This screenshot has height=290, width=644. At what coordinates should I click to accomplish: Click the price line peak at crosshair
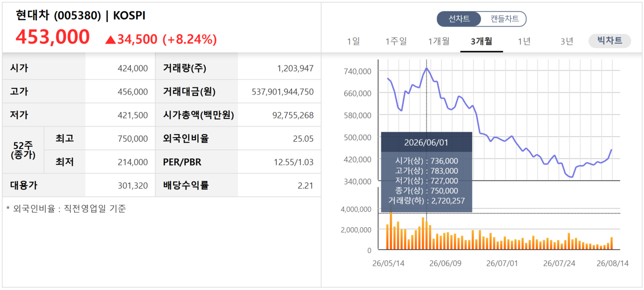click(427, 67)
